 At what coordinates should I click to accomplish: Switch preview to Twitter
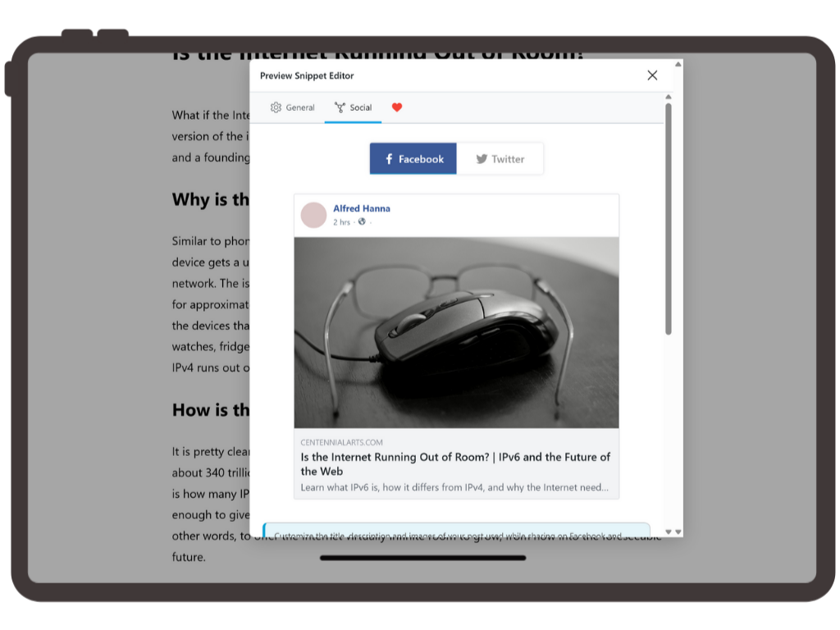coord(500,159)
